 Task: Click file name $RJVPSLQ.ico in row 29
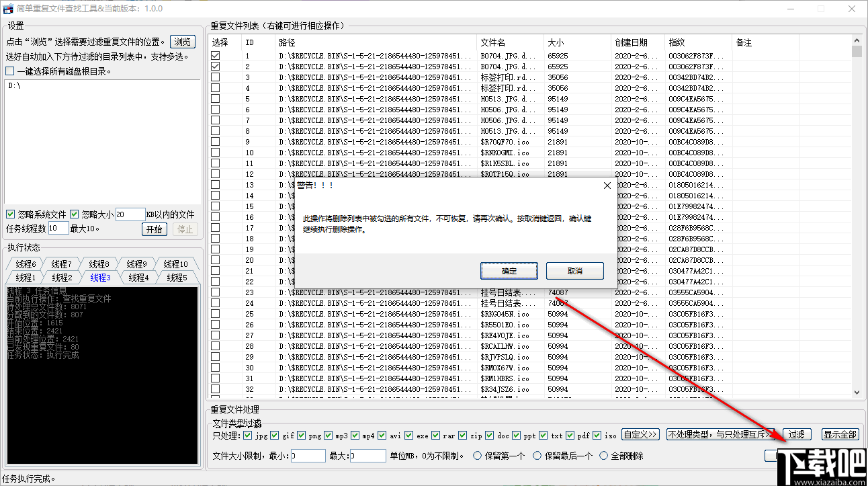(x=505, y=357)
